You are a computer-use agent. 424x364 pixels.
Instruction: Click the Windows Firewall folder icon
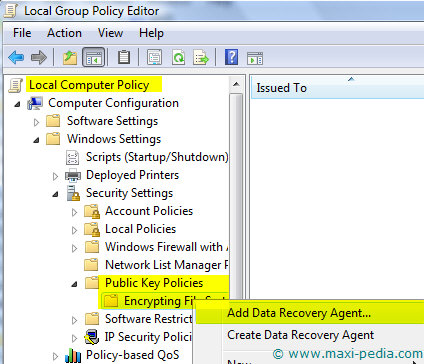click(x=92, y=247)
